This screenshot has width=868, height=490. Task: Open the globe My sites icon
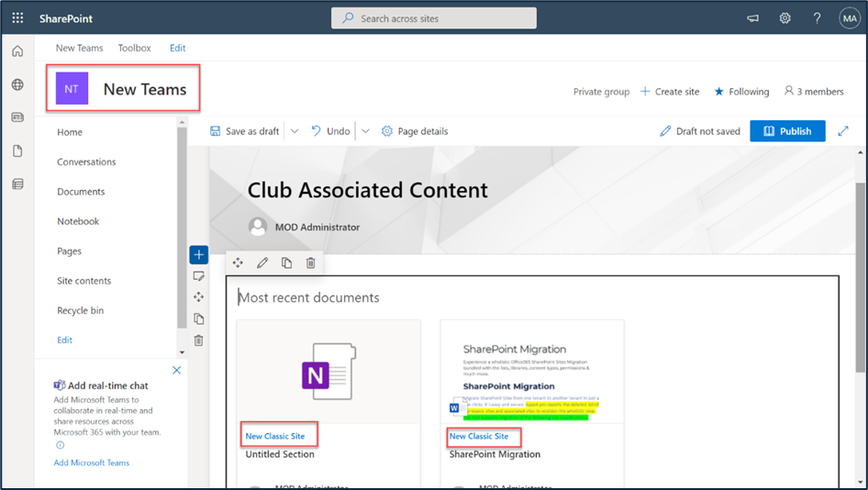tap(17, 84)
